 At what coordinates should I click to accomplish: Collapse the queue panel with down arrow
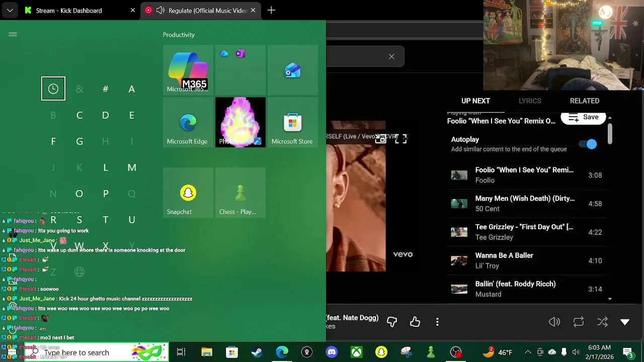coord(625,322)
